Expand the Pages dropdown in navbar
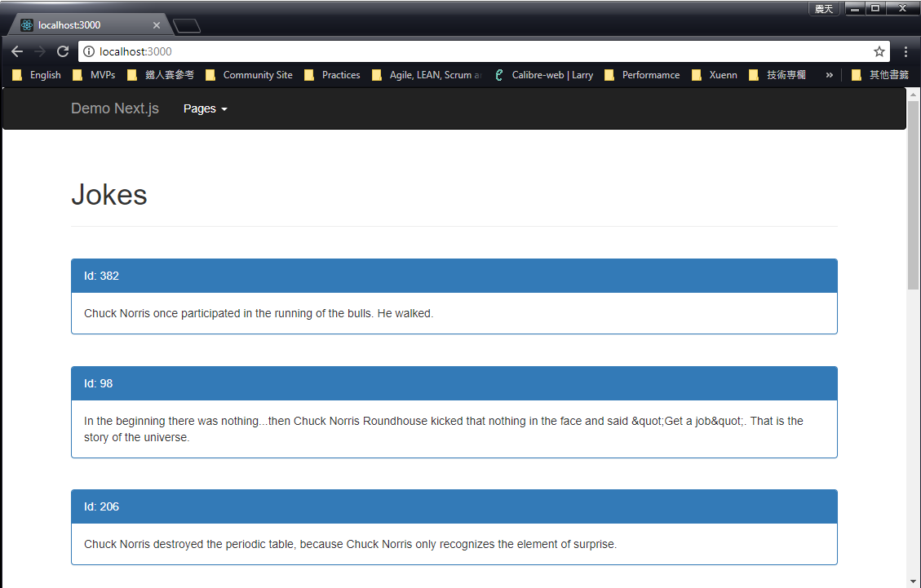 coord(205,108)
